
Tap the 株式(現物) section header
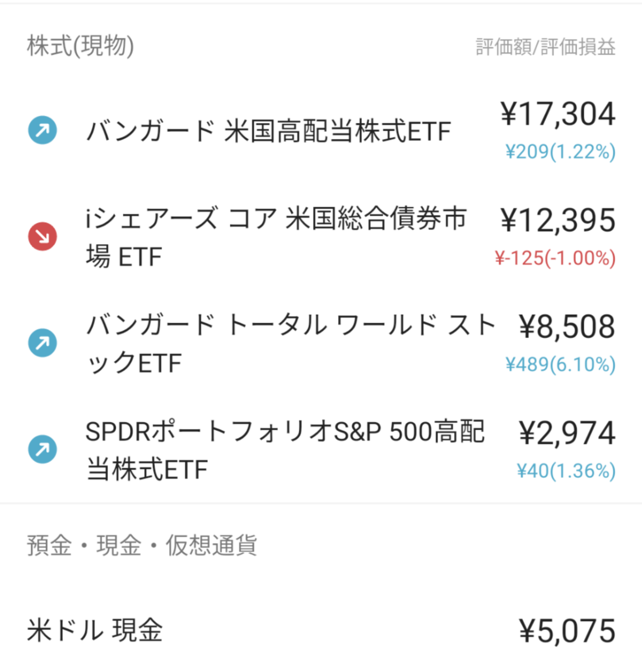point(81,46)
